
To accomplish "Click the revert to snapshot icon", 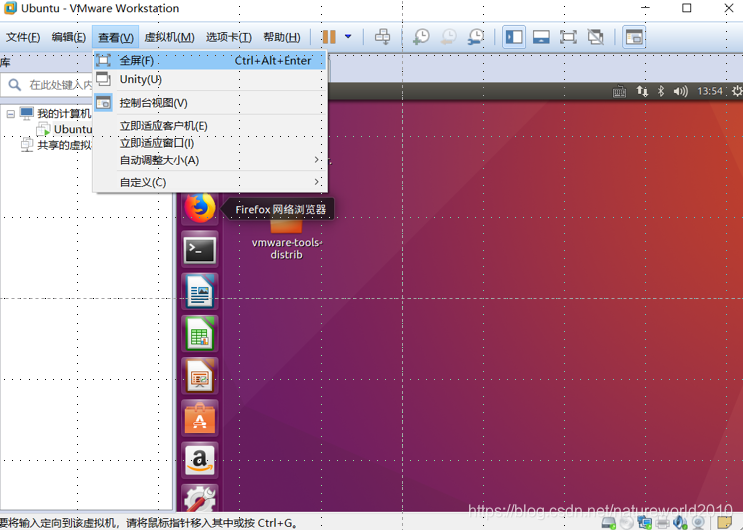I will tap(448, 37).
